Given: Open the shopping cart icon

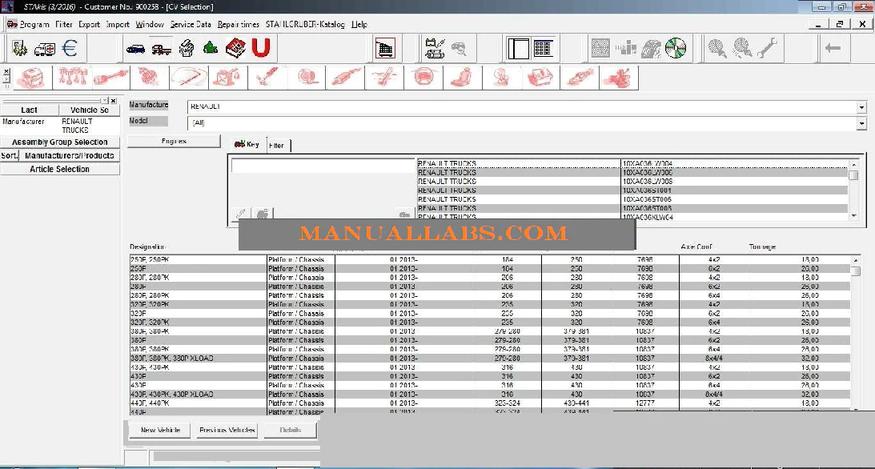Looking at the screenshot, I should point(385,48).
